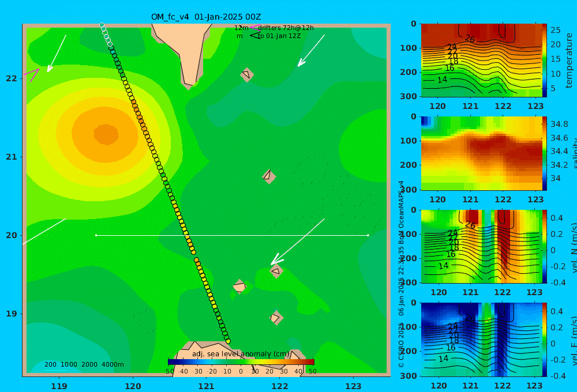Viewport: 577px width, 392px height.
Task: Click the '34.8' tick on the salinity colorbar
Action: coord(559,124)
